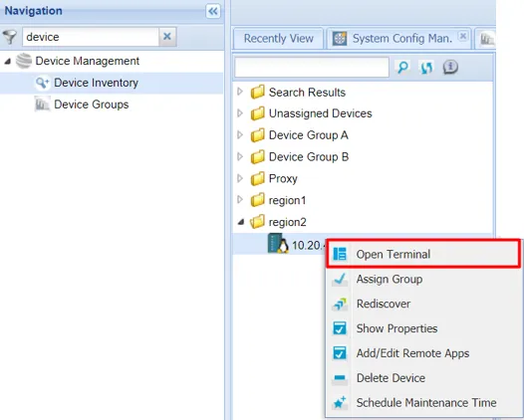
Task: Click the region2 folder icon
Action: point(258,222)
